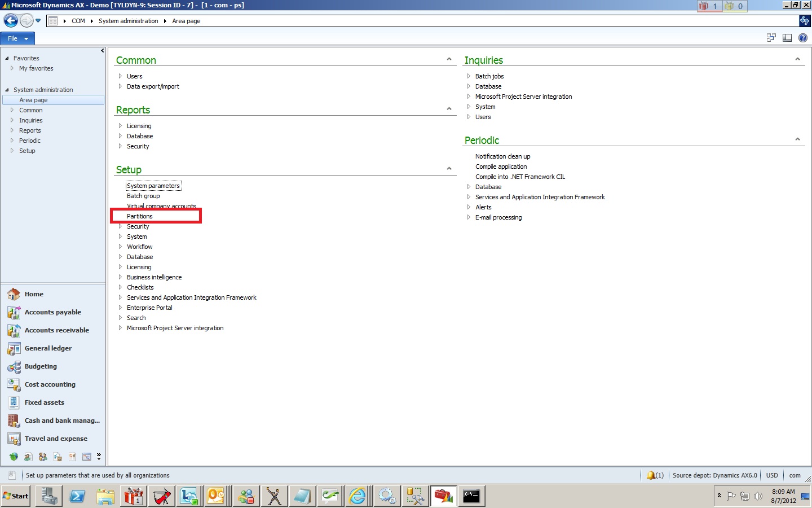This screenshot has height=508, width=812.
Task: Open the Home module icon
Action: (x=14, y=294)
